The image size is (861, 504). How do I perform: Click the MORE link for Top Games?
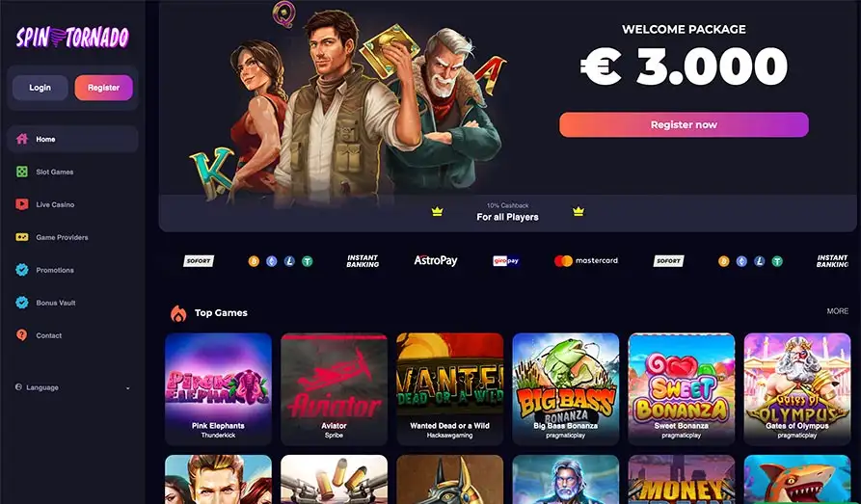pyautogui.click(x=838, y=311)
